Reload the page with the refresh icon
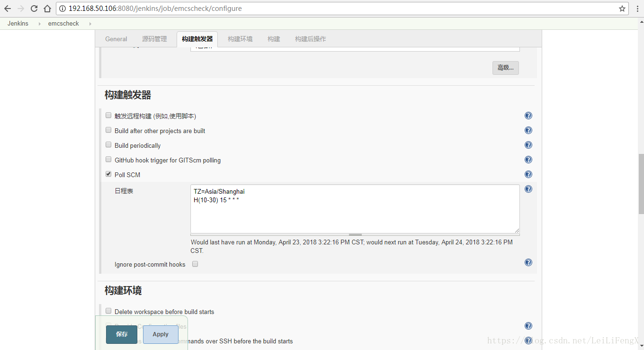The image size is (644, 350). click(x=34, y=9)
